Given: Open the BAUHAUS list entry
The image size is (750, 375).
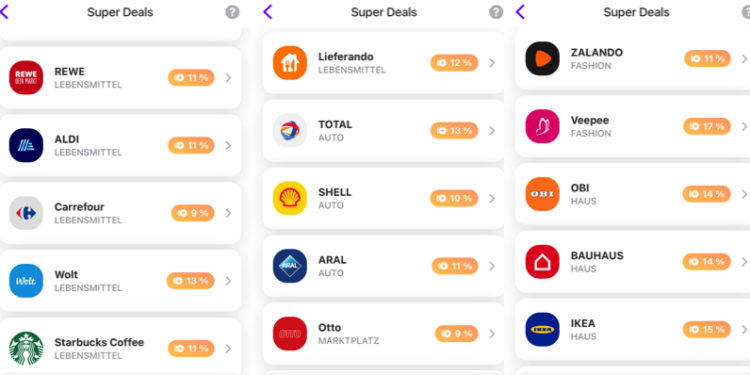Looking at the screenshot, I should point(632,262).
